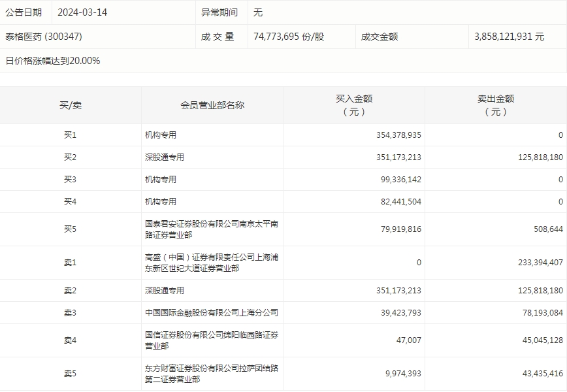Click 深股通专用 in the 卖2 row
This screenshot has width=567, height=392.
click(x=165, y=290)
